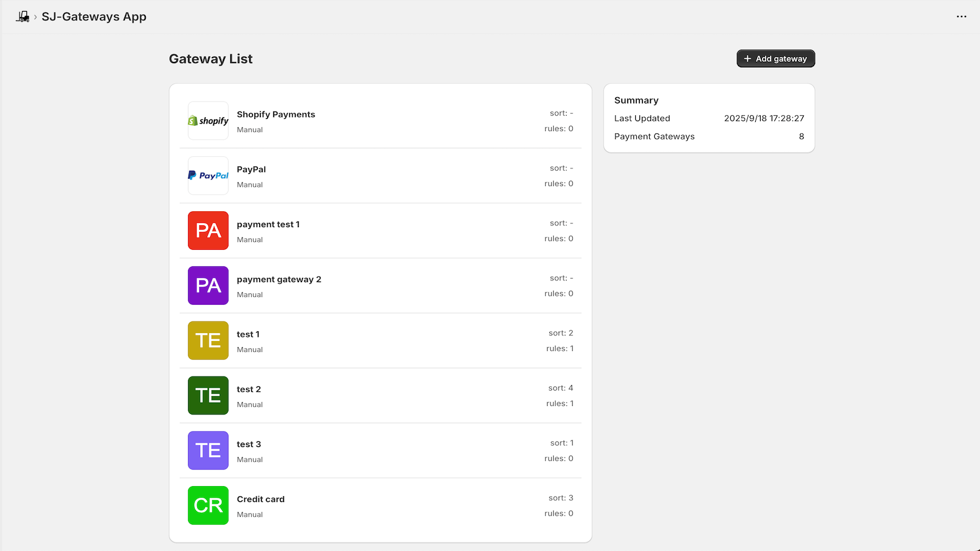The width and height of the screenshot is (980, 551).
Task: Open the Shopify Payments gateway entry
Action: 380,121
